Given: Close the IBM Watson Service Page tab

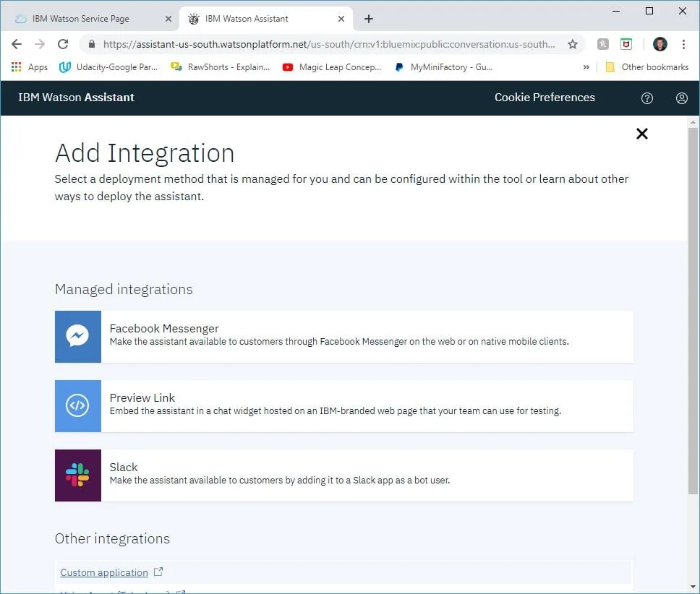Looking at the screenshot, I should 168,19.
